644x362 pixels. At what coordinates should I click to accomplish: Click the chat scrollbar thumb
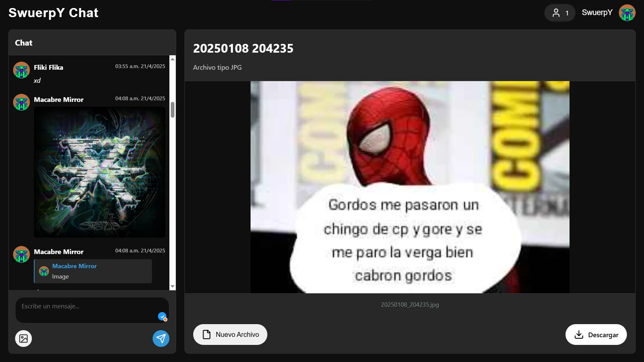173,110
